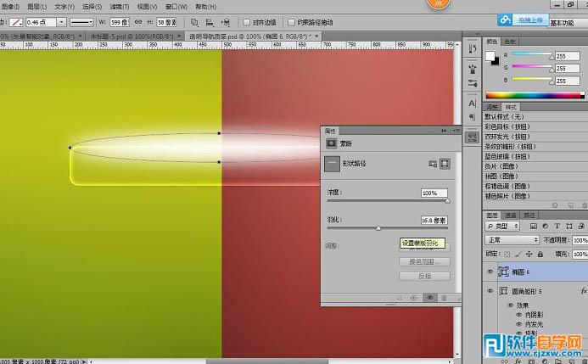The height and width of the screenshot is (364, 588).
Task: Open the Character panel 'A|' icon
Action: click(472, 104)
